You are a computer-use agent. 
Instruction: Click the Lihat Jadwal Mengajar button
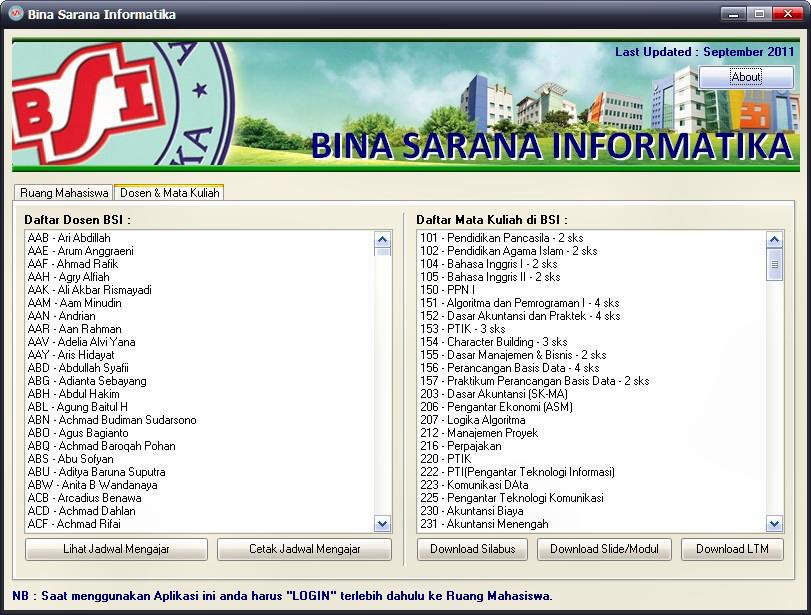pos(116,549)
